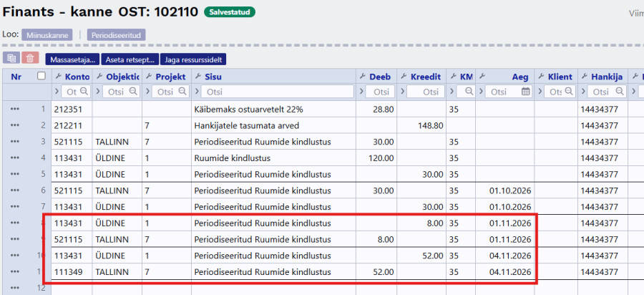644x295 pixels.
Task: Click magnifier icon in KM filter
Action: (468, 92)
